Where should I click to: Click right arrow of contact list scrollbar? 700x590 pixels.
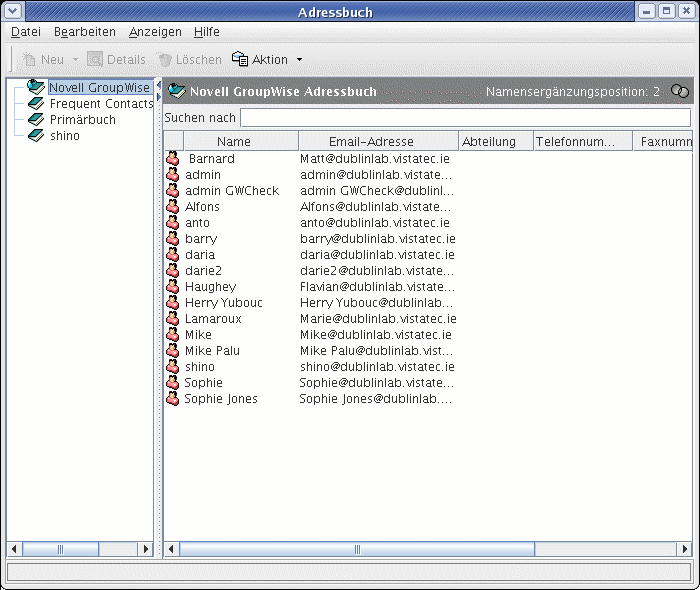pos(684,549)
